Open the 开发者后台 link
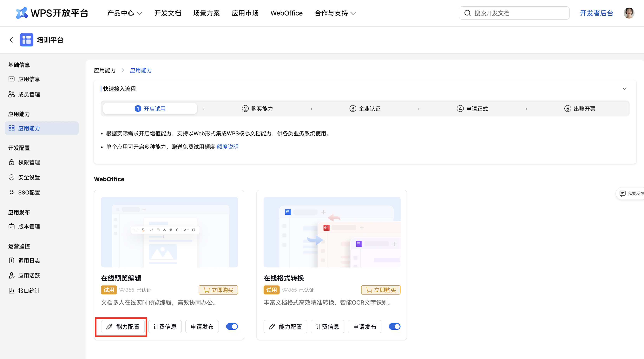 [596, 13]
